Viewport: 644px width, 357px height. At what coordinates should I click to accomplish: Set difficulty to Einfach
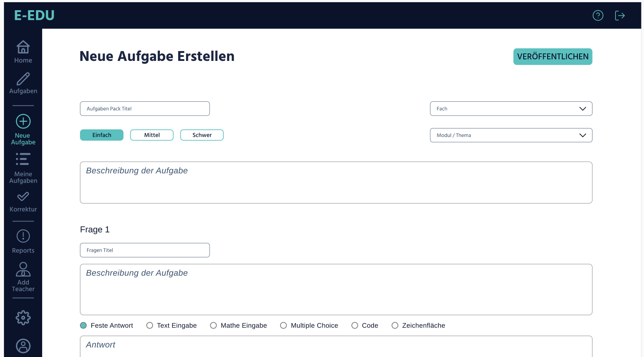[x=102, y=135]
